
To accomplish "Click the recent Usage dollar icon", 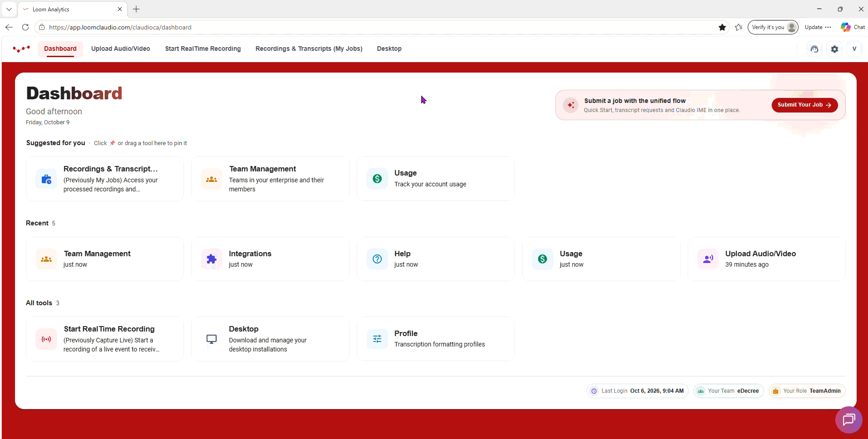I will coord(542,259).
